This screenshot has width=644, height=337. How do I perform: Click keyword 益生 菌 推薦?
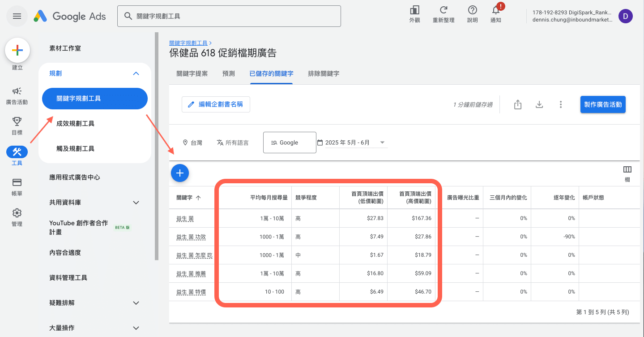coord(191,273)
